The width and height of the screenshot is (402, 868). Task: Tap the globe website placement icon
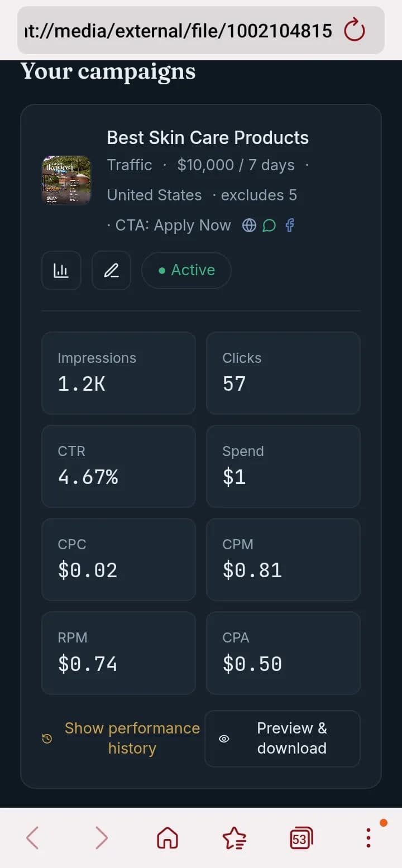pyautogui.click(x=249, y=225)
